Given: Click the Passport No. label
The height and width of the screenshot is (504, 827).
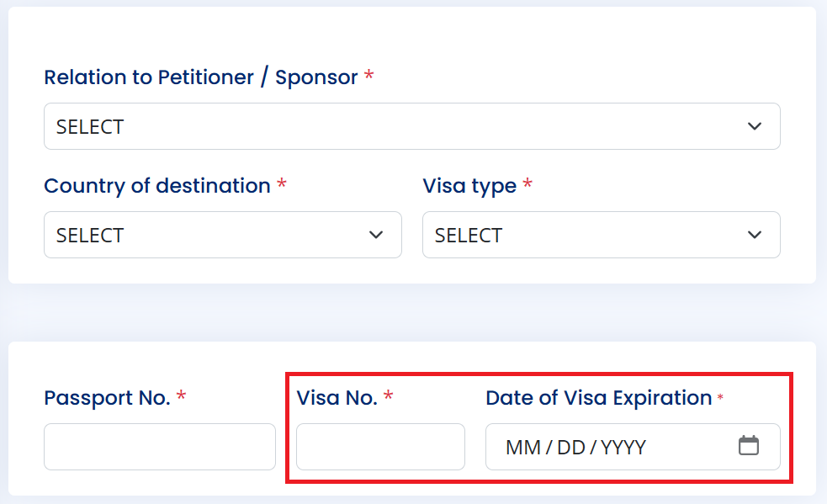Looking at the screenshot, I should (107, 397).
